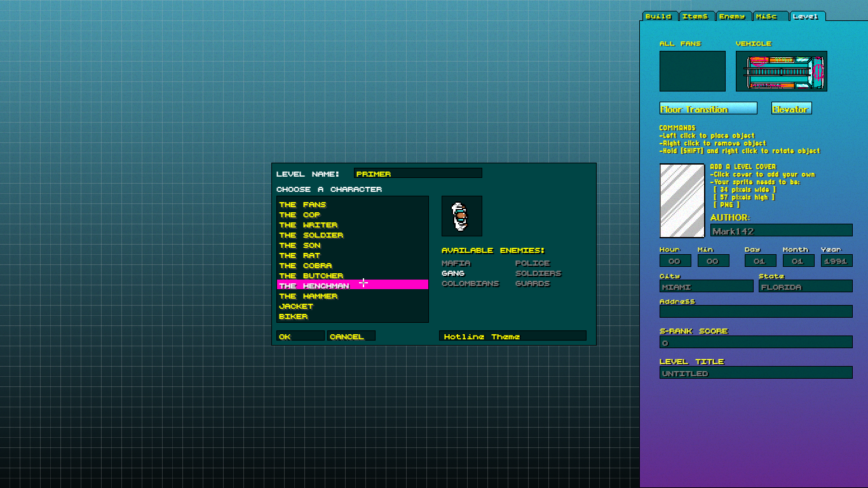Switch to the Build tab
This screenshot has width=868, height=488.
tap(660, 17)
